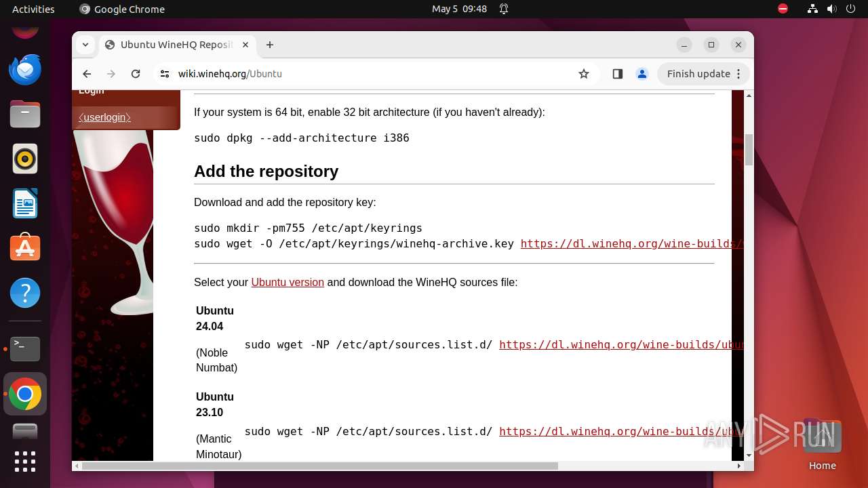Open the Ubuntu 23.10 sources file link
This screenshot has height=488, width=868.
(620, 431)
